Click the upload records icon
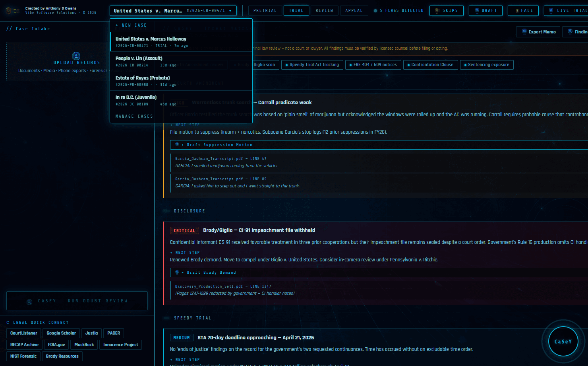The width and height of the screenshot is (588, 366). [76, 56]
